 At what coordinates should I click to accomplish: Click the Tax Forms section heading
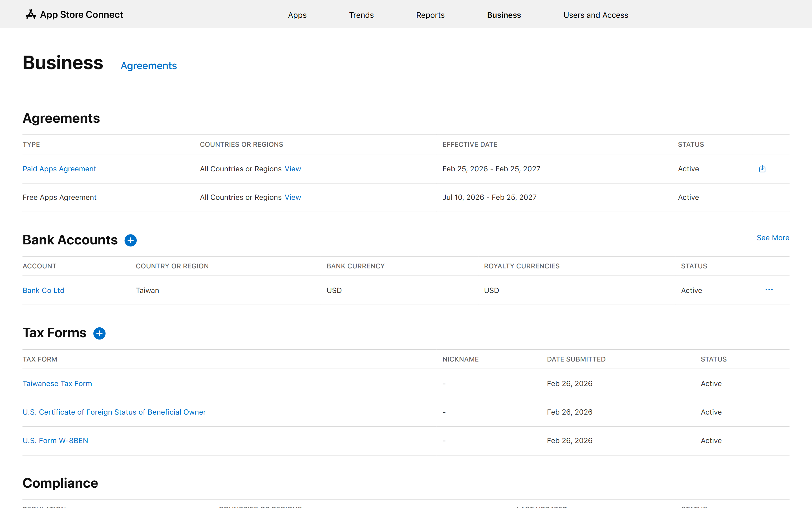click(54, 333)
